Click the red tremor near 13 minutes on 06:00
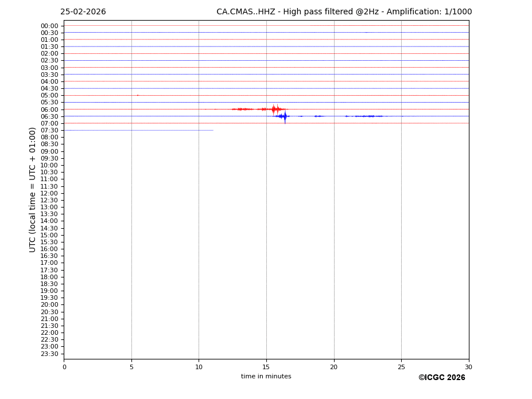Screen dimensions: 532x399 [x=241, y=109]
